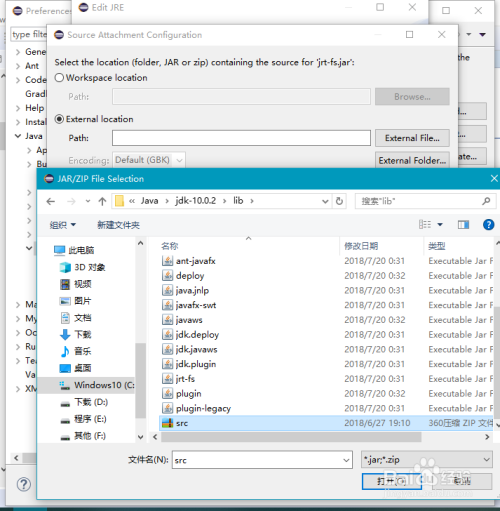This screenshot has width=500, height=511.
Task: Select the External location radio button
Action: pos(59,119)
